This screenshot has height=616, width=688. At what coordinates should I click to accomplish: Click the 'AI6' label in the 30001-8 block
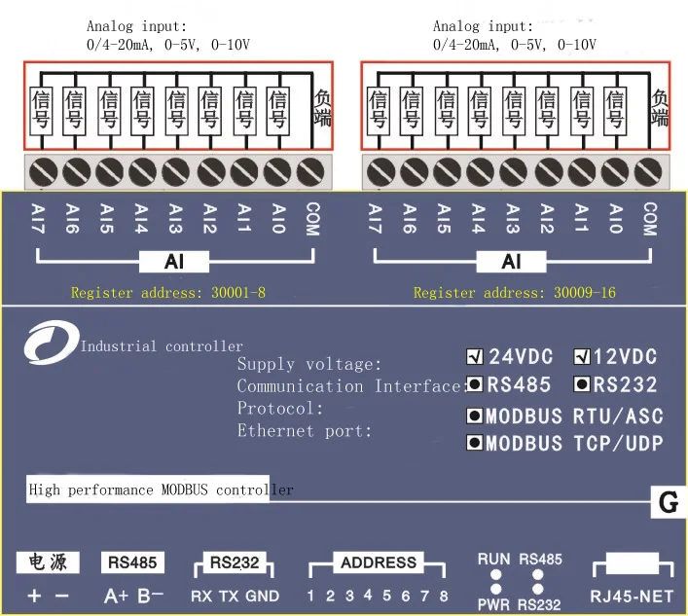coord(72,218)
